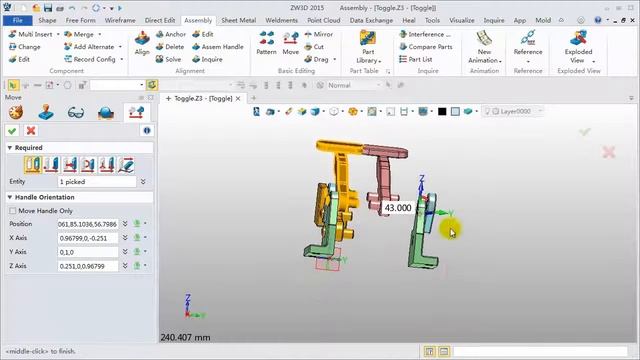Edit the X Axis value field
Viewport: 640px width, 360px height.
point(88,238)
